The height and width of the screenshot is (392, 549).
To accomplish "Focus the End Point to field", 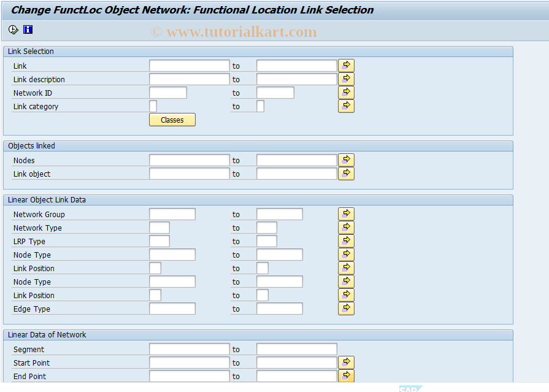I will [x=297, y=376].
